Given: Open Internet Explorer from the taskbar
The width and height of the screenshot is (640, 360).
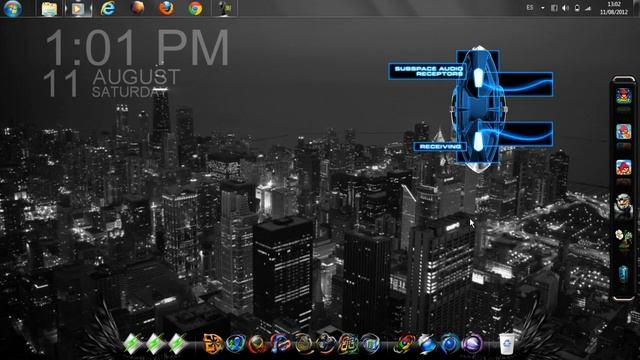Looking at the screenshot, I should click(x=108, y=9).
